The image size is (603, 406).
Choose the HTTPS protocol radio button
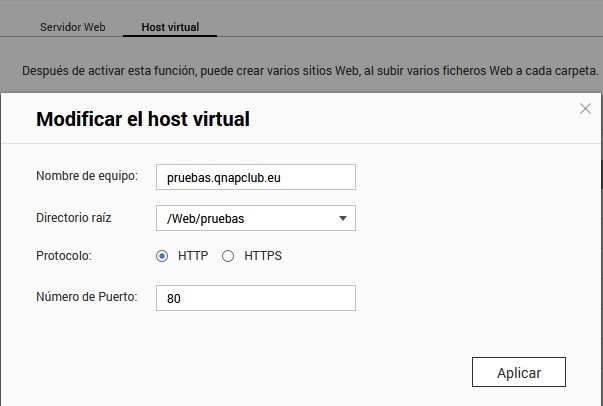pos(228,256)
